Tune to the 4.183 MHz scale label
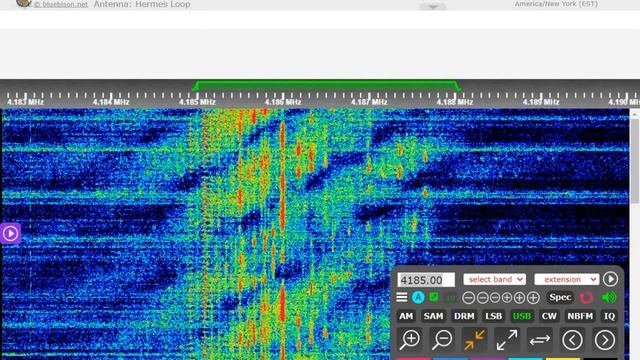The width and height of the screenshot is (640, 360). click(25, 102)
